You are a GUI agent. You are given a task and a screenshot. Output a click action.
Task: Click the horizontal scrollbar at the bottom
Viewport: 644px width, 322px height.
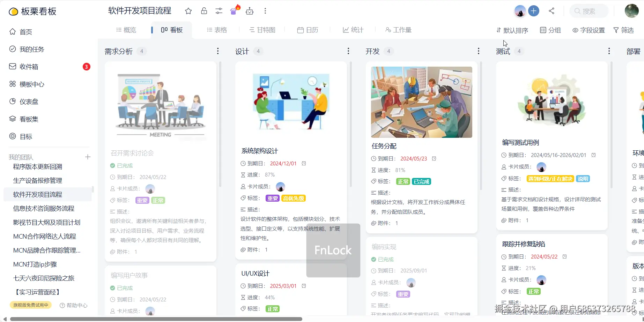(156, 319)
